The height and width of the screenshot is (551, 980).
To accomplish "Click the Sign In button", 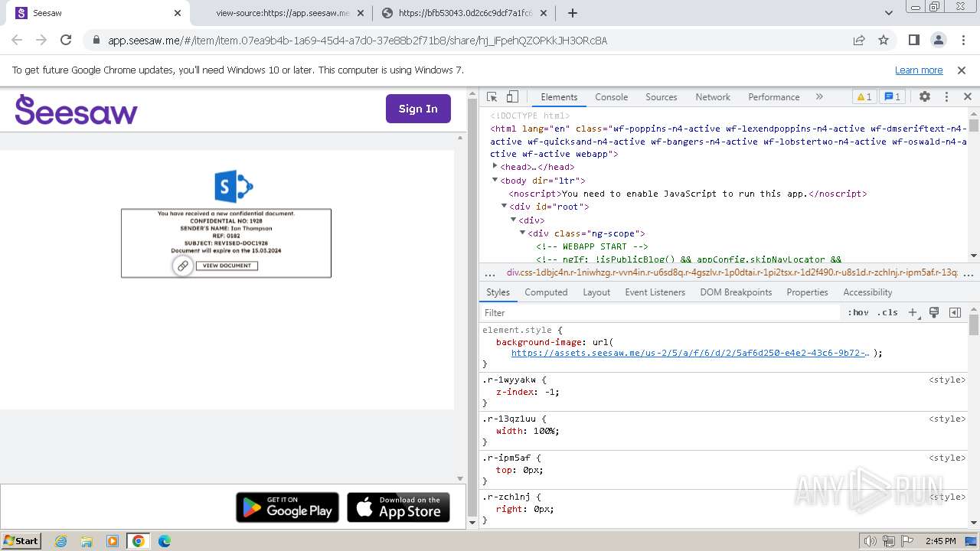I will point(418,109).
